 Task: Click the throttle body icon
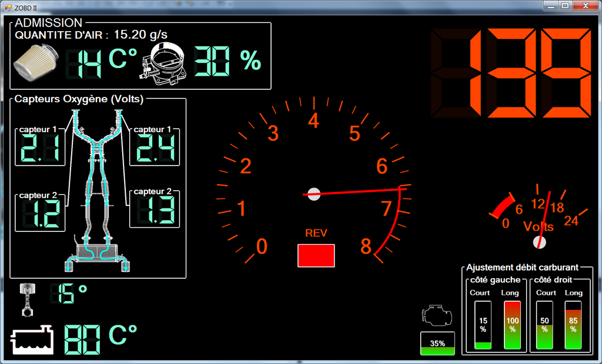(165, 62)
